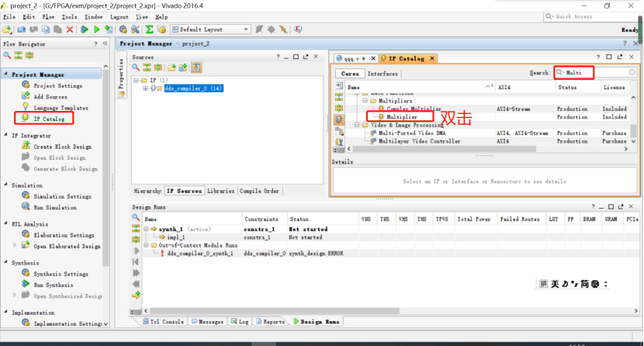
Task: Switch to the Interfaces tab in IP Catalog
Action: pos(383,74)
